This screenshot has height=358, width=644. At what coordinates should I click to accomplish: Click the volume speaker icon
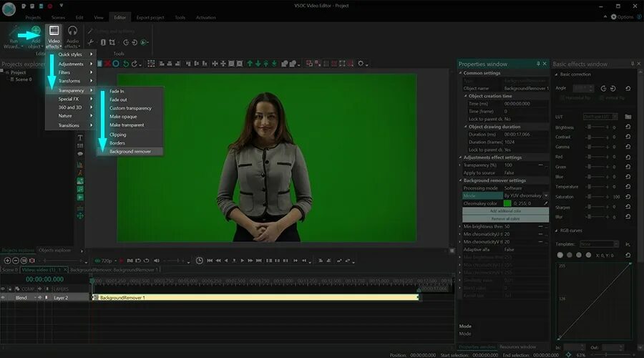157,261
